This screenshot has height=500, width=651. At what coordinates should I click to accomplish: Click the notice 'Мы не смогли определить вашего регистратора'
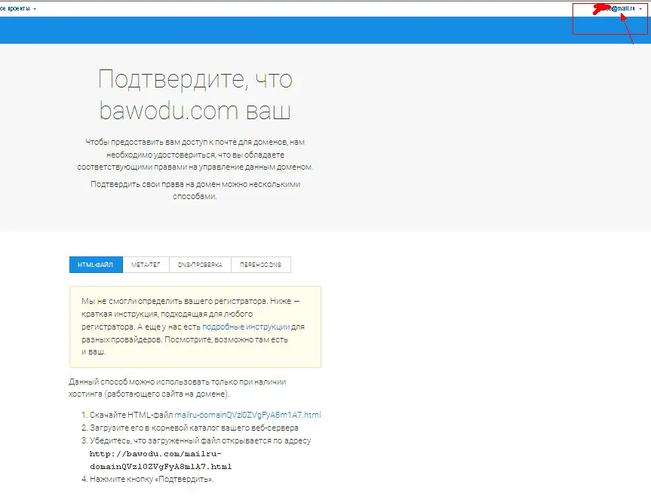point(195,327)
